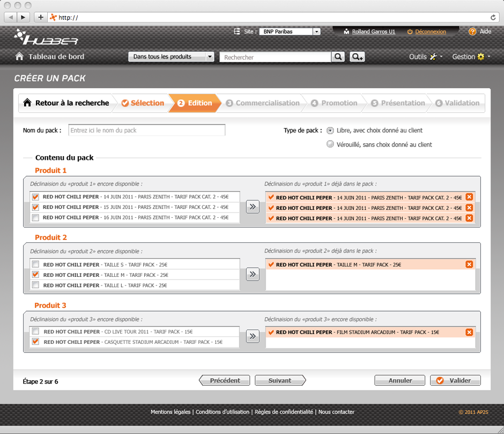Screen dimensions: 504x434
Task: Select Vérouillé, sans choix donné au client
Action: click(330, 144)
